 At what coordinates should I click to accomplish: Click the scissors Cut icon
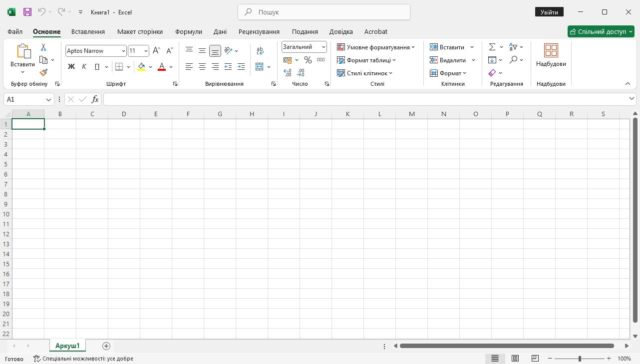click(43, 47)
